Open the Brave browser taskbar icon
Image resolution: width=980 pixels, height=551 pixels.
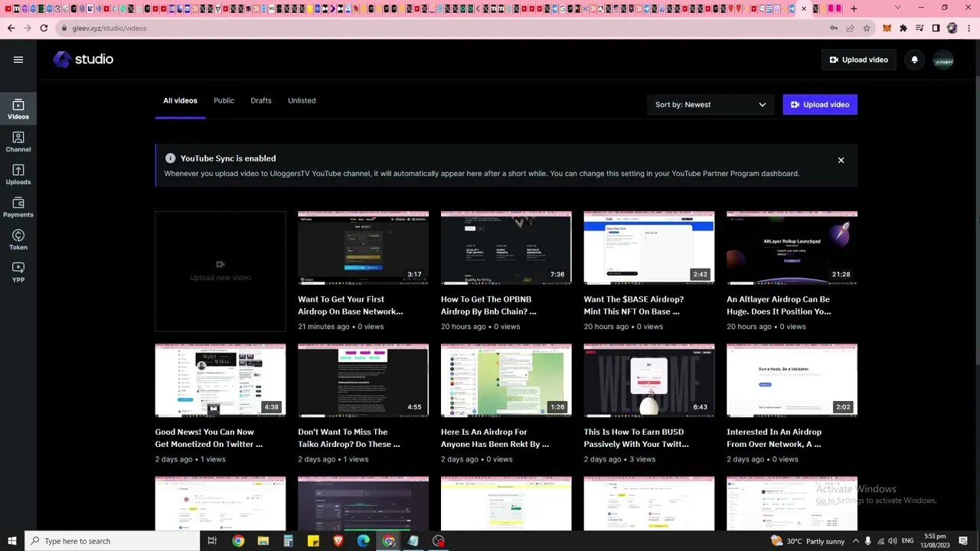point(338,541)
